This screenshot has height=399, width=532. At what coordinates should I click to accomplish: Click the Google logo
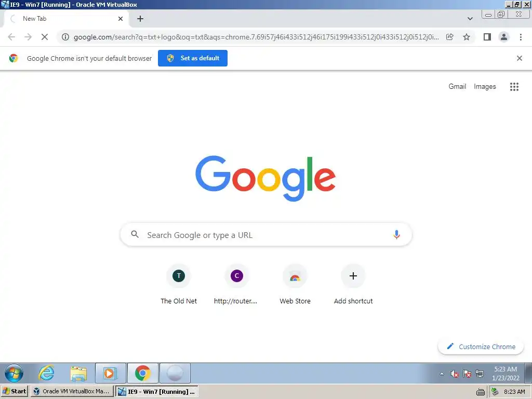coord(265,179)
